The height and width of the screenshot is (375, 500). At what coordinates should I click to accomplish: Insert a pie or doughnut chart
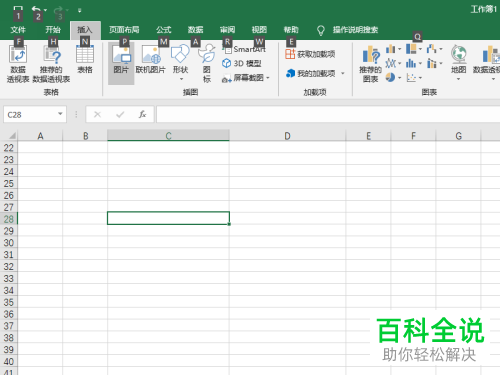pyautogui.click(x=393, y=78)
